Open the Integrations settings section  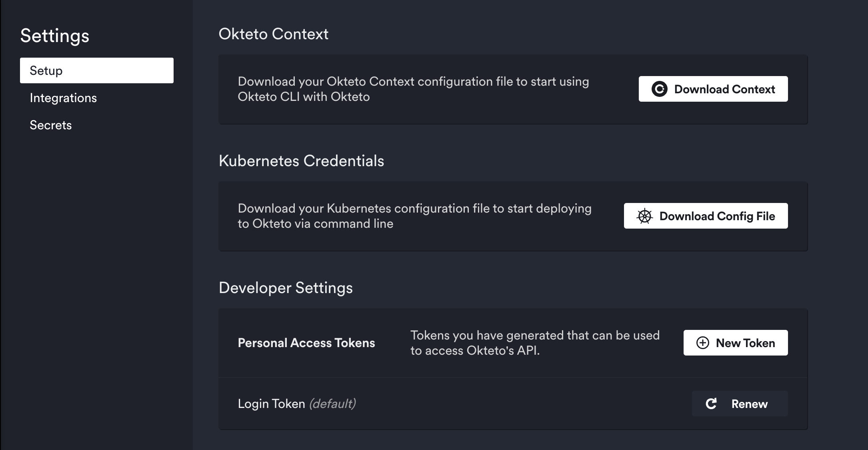click(x=63, y=98)
